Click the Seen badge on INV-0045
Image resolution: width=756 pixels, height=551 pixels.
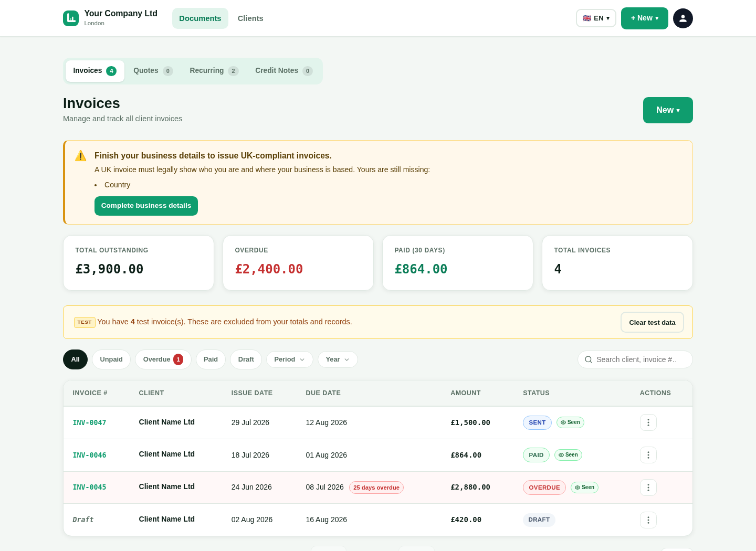point(584,488)
